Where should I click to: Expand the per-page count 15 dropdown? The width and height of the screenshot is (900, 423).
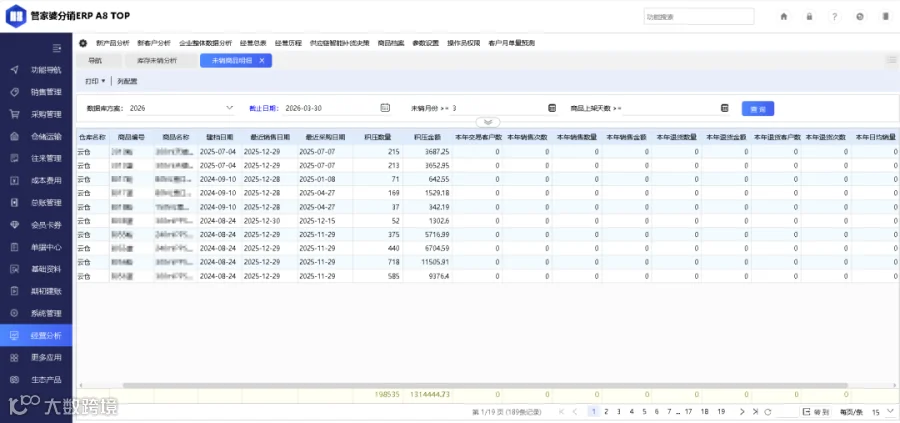(883, 412)
